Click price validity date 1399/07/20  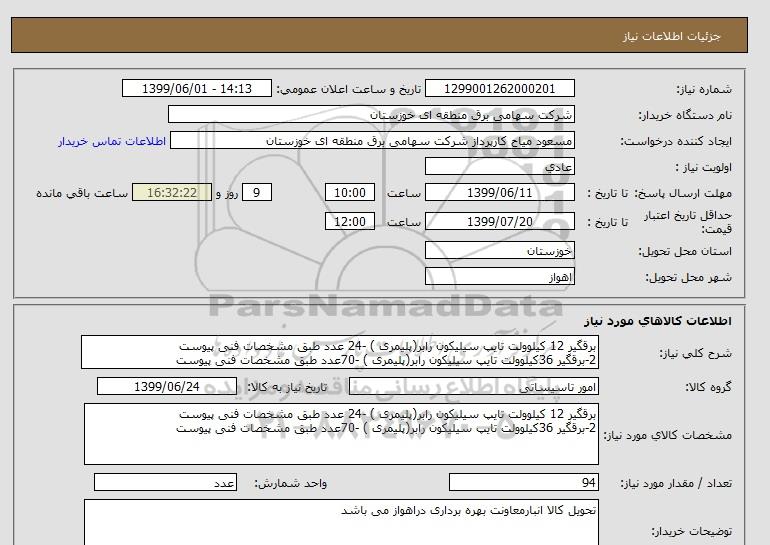pos(500,221)
